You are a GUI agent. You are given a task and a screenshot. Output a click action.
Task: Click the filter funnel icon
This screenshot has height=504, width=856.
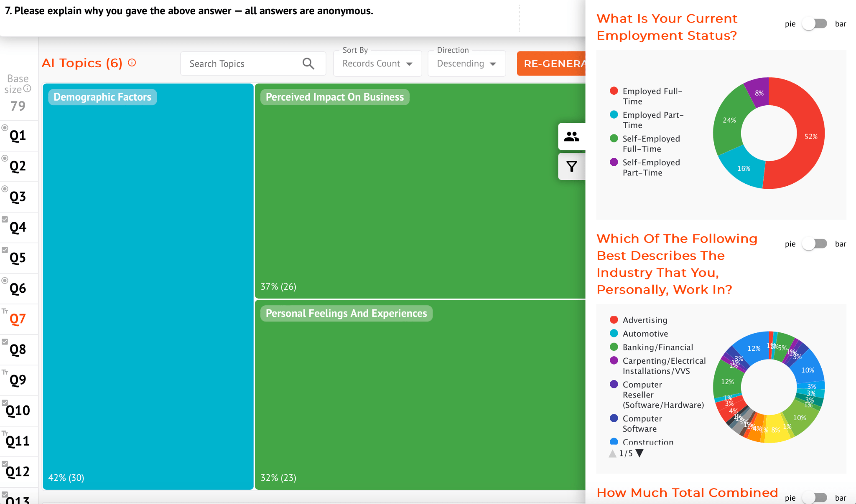coord(571,167)
